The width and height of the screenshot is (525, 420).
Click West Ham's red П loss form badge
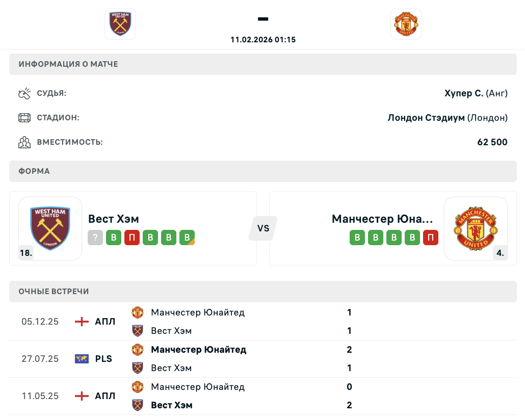pyautogui.click(x=132, y=238)
